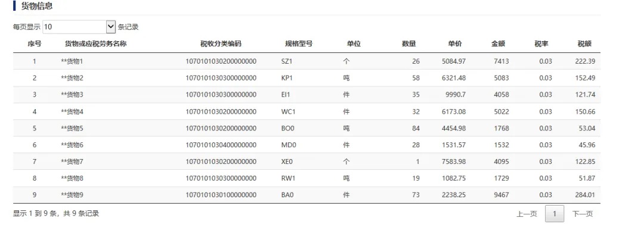Sort by 税率 column header
The image size is (644, 230).
tap(541, 43)
